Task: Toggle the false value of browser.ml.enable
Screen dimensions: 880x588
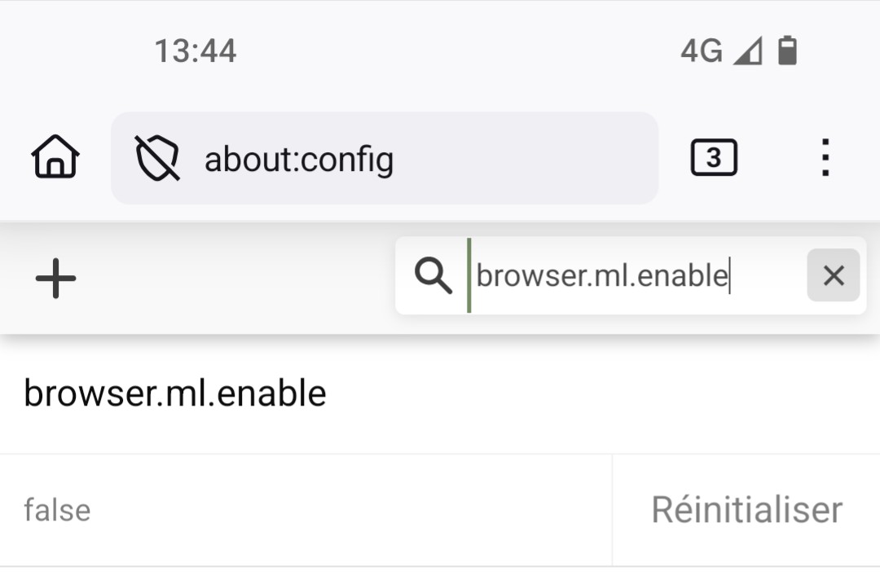Action: 57,511
